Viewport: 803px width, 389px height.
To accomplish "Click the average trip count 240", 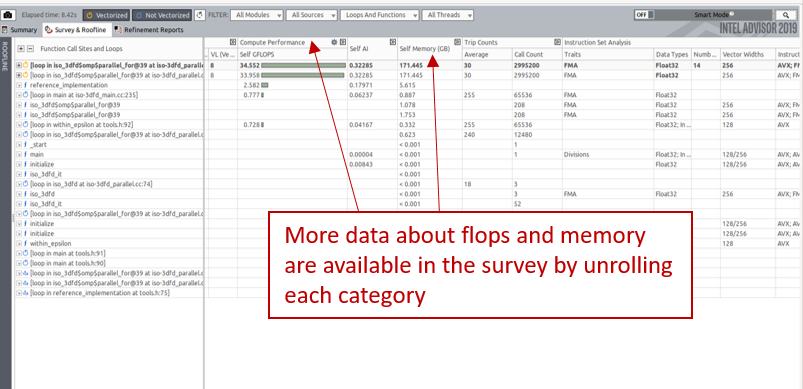I will pyautogui.click(x=469, y=135).
